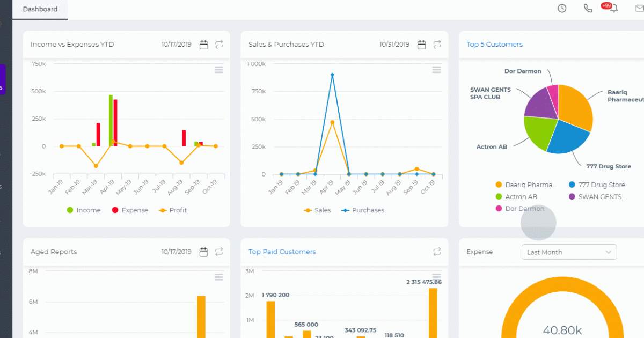Click the red March expense bar
Viewport: 644px width, 338px height.
click(98, 134)
